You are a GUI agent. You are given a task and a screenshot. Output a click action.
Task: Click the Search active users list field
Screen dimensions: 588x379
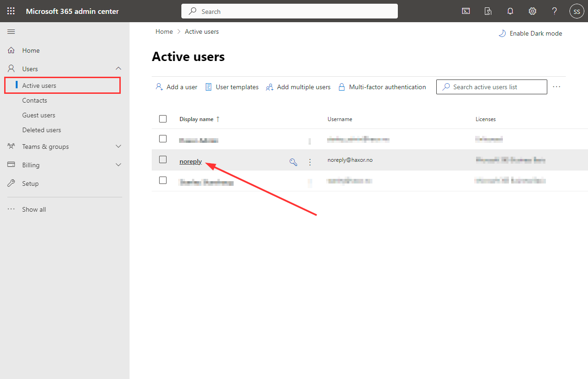pos(492,87)
